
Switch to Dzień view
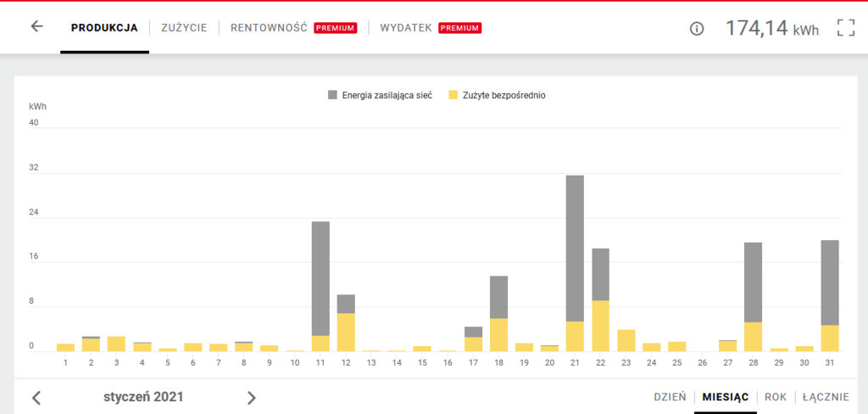[670, 397]
